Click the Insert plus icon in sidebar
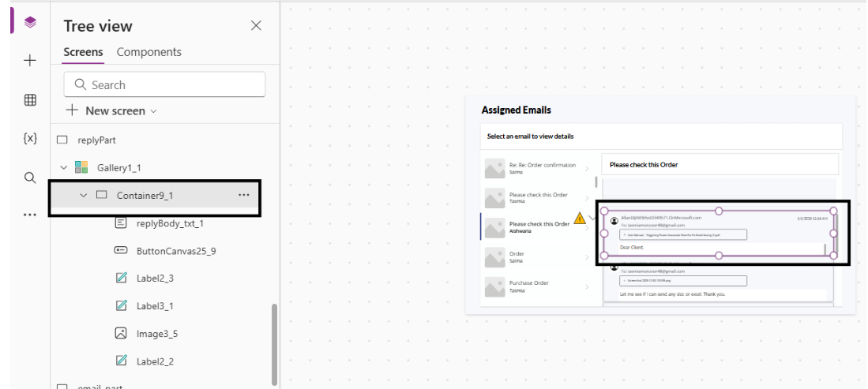868x389 pixels. tap(30, 61)
